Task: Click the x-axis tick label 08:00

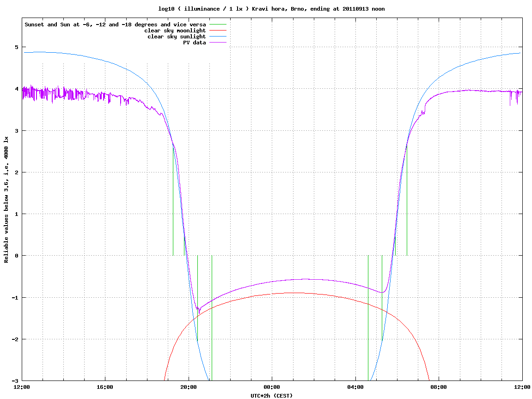Action: 439,387
